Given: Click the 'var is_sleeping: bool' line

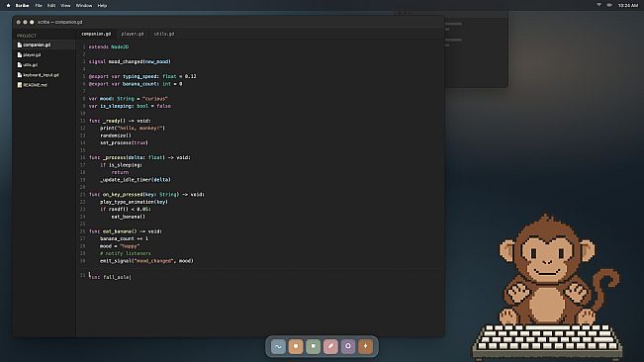Looking at the screenshot, I should [x=130, y=106].
